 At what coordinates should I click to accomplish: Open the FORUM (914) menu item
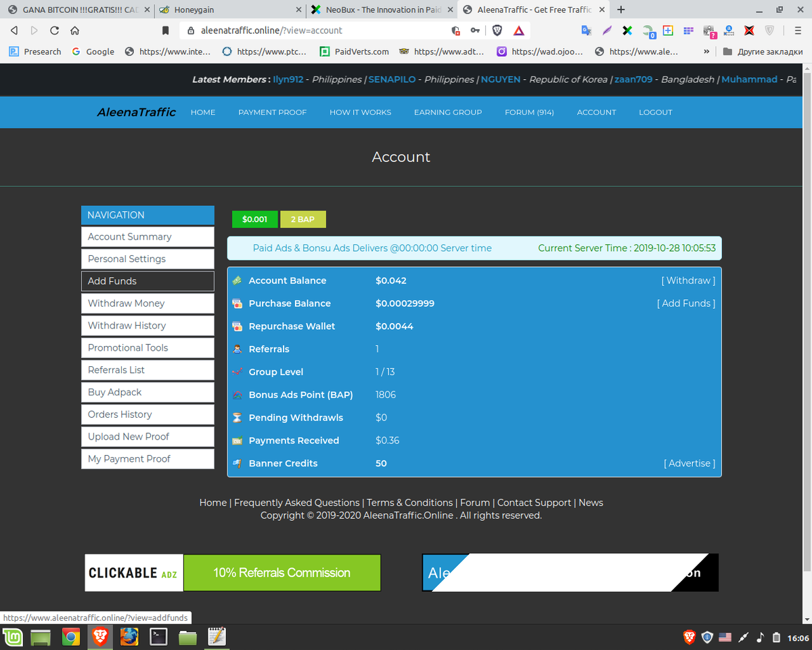[529, 112]
